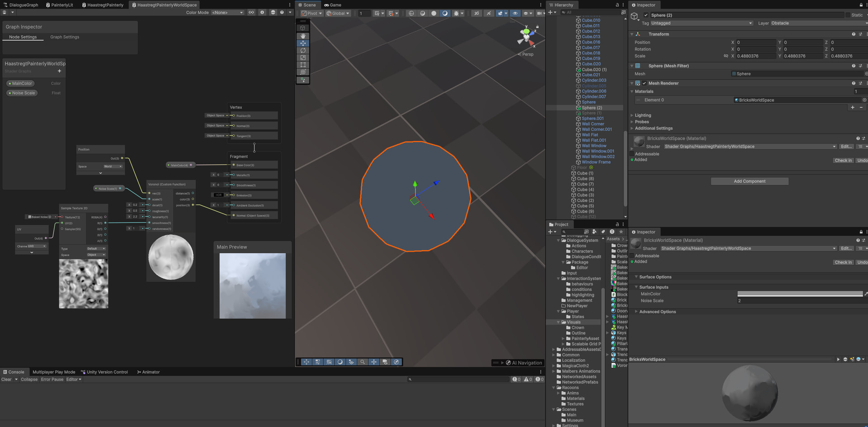
Task: Click the Add Component button
Action: click(749, 181)
